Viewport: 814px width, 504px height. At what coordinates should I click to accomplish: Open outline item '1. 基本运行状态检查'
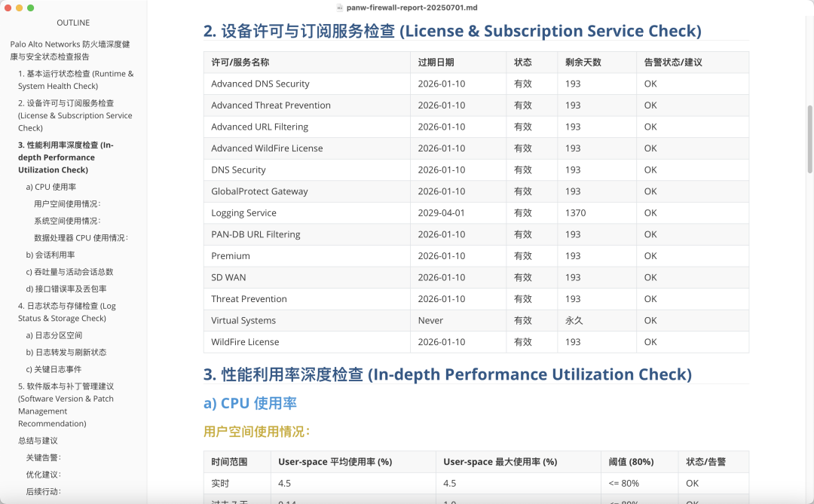click(x=76, y=80)
